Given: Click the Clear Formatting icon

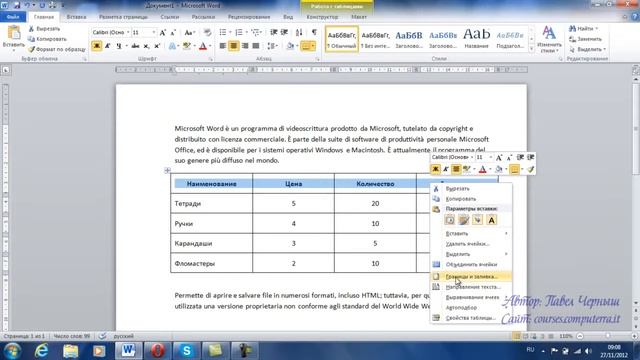Looking at the screenshot, I should pyautogui.click(x=207, y=33).
